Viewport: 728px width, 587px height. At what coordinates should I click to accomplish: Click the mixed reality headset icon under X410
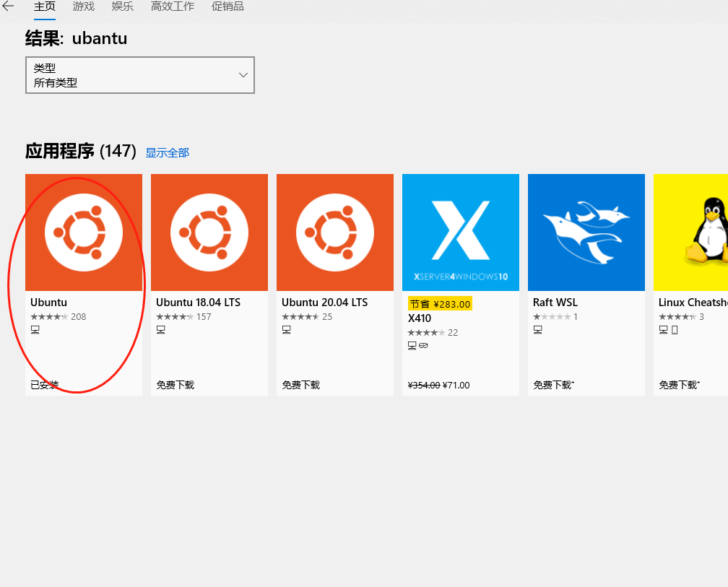coord(423,346)
